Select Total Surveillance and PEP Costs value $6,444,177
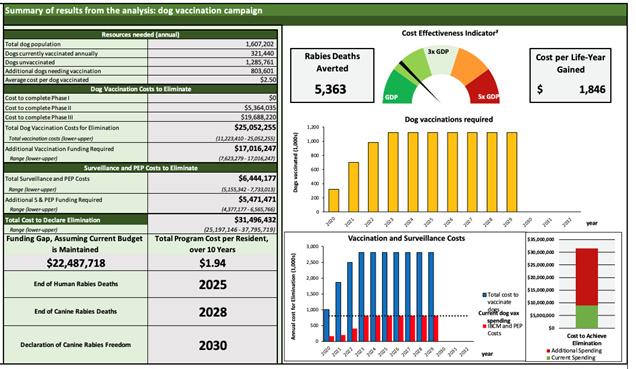The height and width of the screenshot is (369, 636). click(257, 178)
